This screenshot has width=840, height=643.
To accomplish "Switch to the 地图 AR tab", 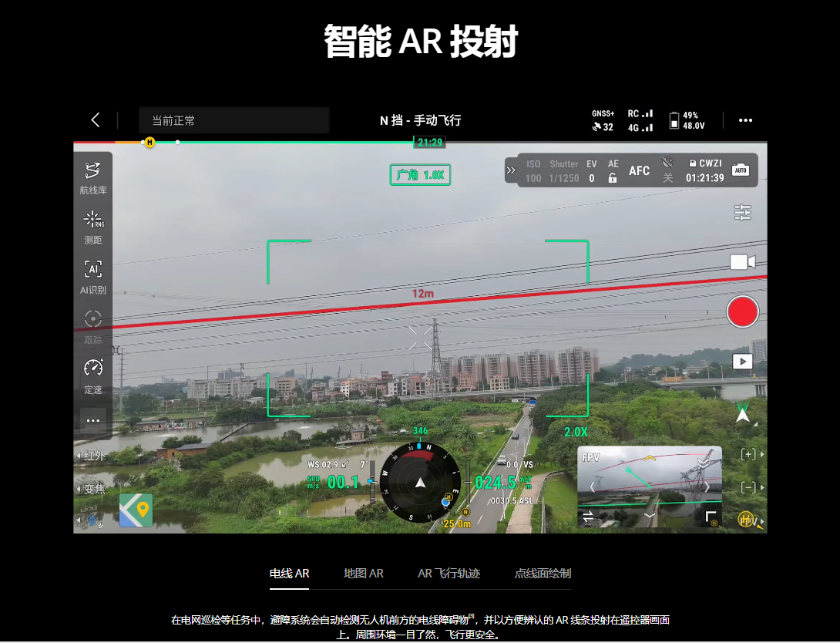I will 363,574.
